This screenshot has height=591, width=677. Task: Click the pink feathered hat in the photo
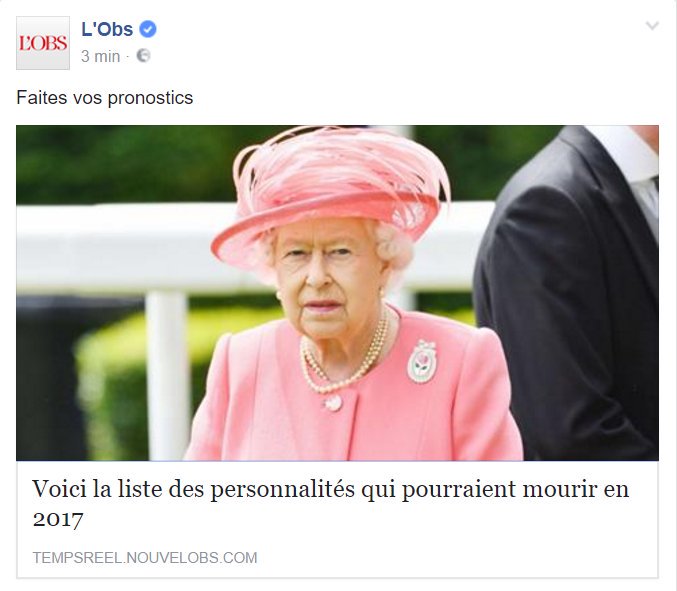pos(331,188)
